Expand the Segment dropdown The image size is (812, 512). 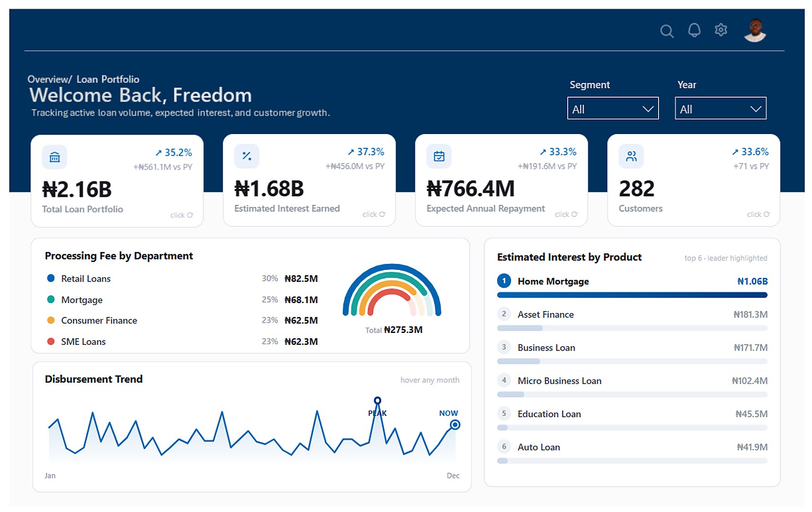click(x=613, y=108)
